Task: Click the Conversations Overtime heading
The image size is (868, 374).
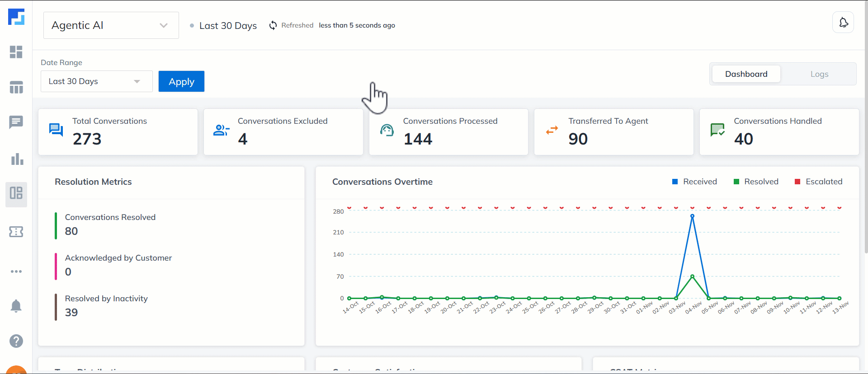Action: [382, 182]
